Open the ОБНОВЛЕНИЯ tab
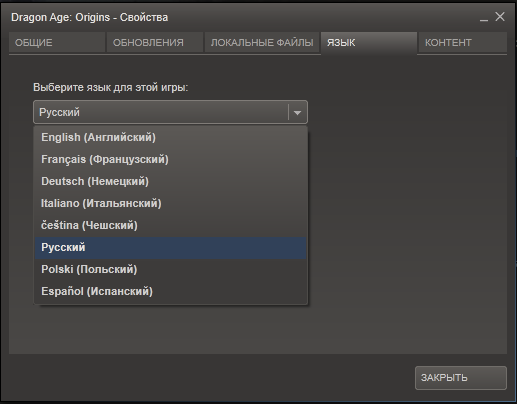The height and width of the screenshot is (404, 517). (155, 43)
